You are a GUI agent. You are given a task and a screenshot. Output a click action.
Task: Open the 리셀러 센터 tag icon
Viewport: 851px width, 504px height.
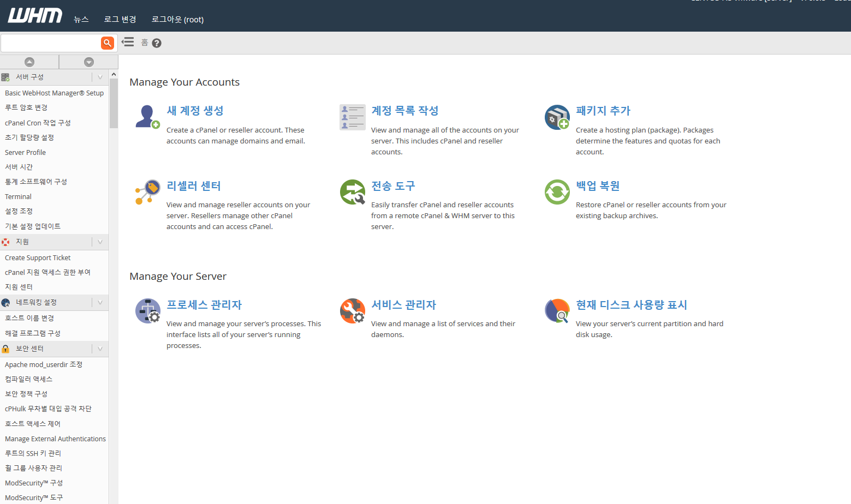click(147, 192)
